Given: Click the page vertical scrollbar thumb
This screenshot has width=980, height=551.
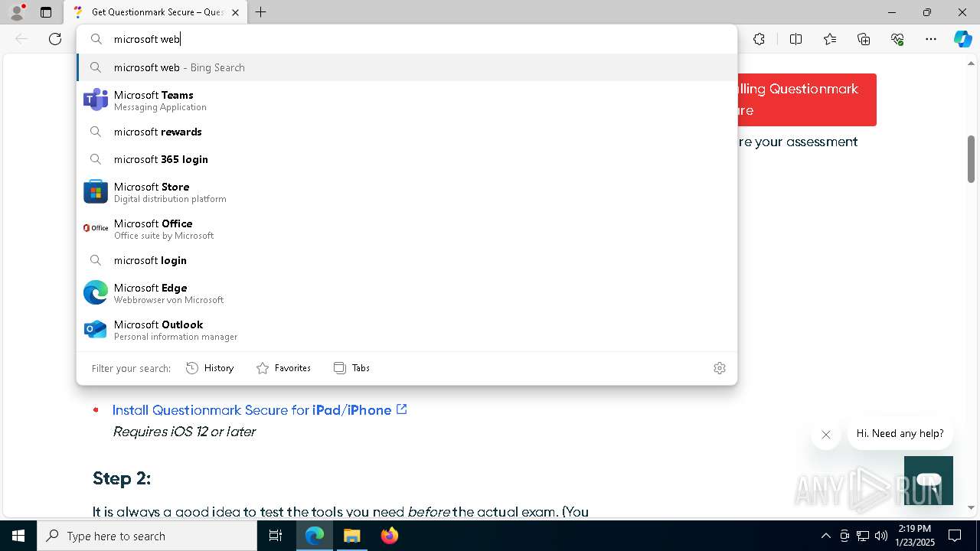Looking at the screenshot, I should click(971, 159).
